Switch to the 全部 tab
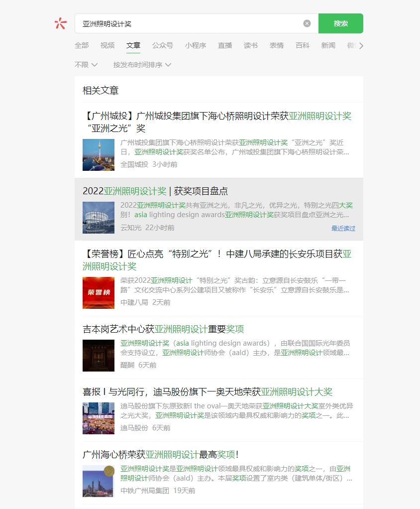This screenshot has height=509, width=420. (x=82, y=45)
